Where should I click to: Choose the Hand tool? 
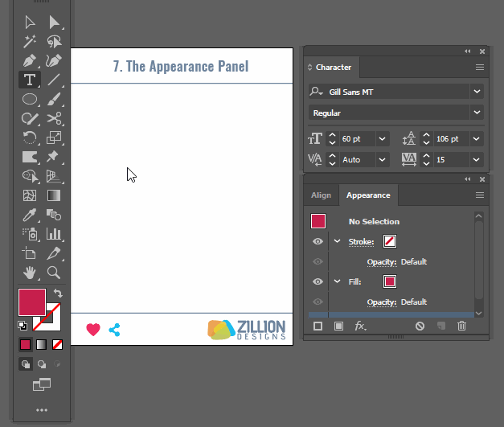pos(30,273)
